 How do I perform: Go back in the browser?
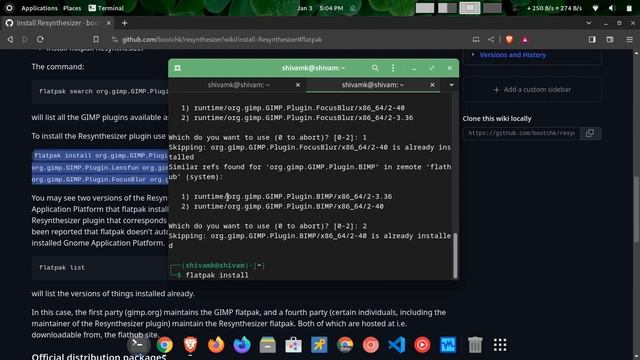point(10,40)
